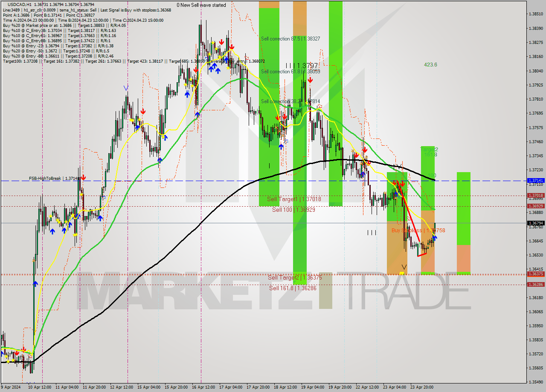This screenshot has width=546, height=392.
Task: Click the 1.38510 price scale value
Action: [535, 14]
